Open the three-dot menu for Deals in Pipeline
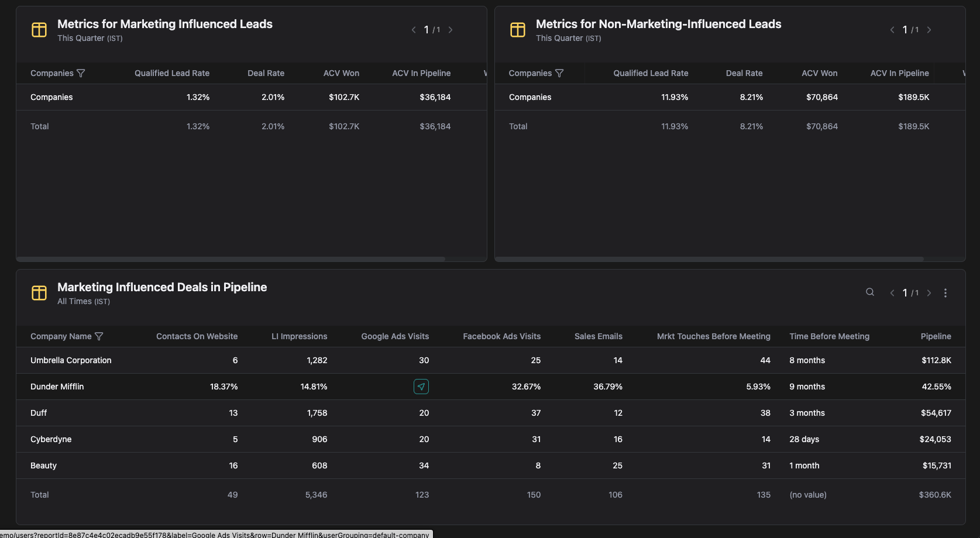 pos(945,293)
